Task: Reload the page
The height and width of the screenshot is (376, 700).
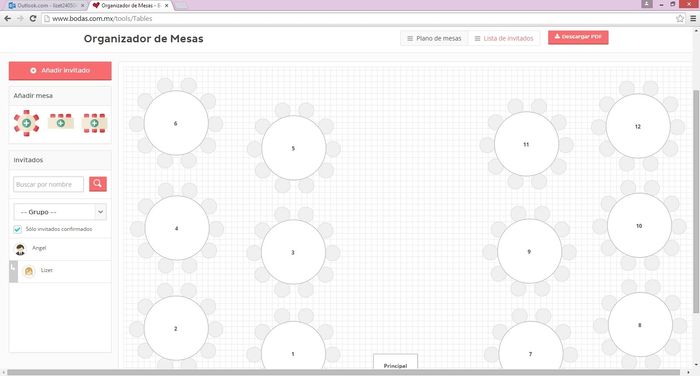Action: (33, 18)
